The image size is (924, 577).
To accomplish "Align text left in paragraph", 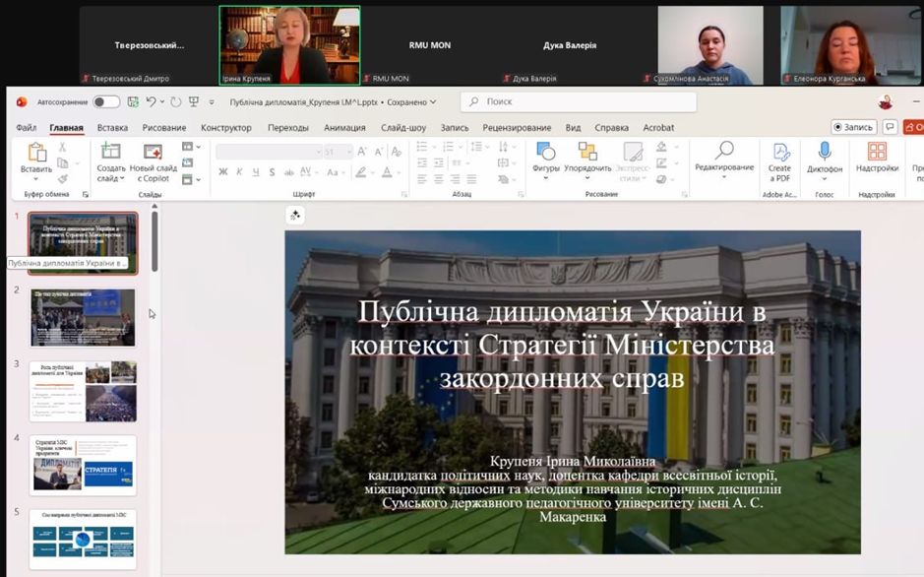I will [x=422, y=179].
